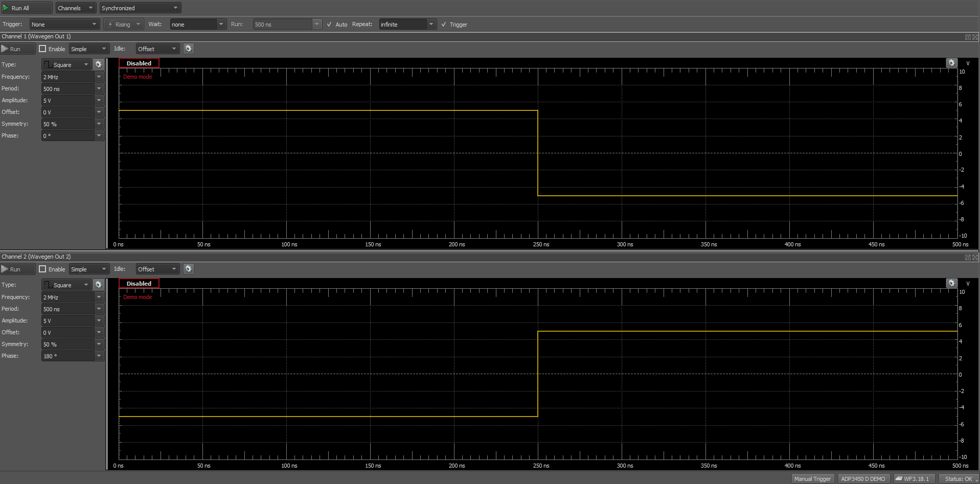Expand Channel 2 Offset dropdown arrow
The height and width of the screenshot is (484, 980).
pyautogui.click(x=99, y=332)
